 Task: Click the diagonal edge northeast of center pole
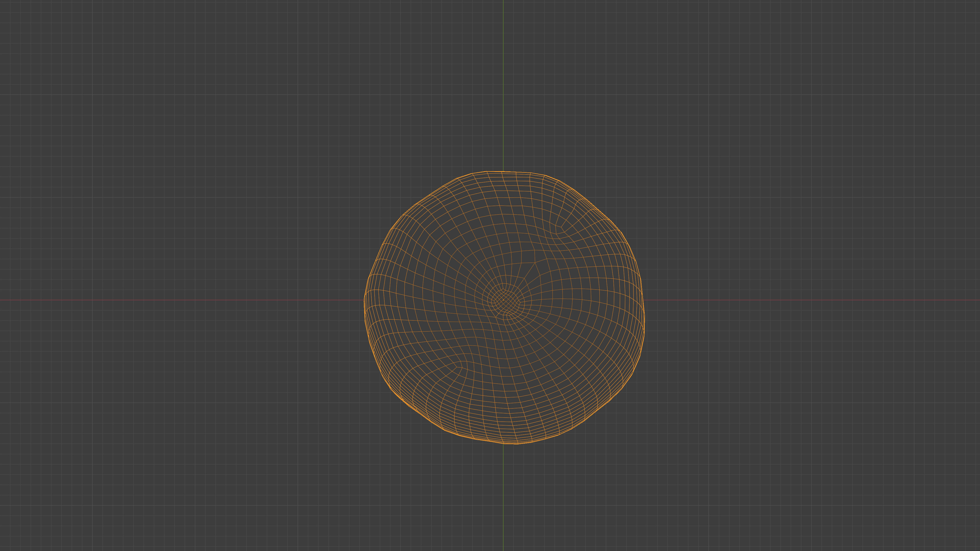tap(530, 270)
